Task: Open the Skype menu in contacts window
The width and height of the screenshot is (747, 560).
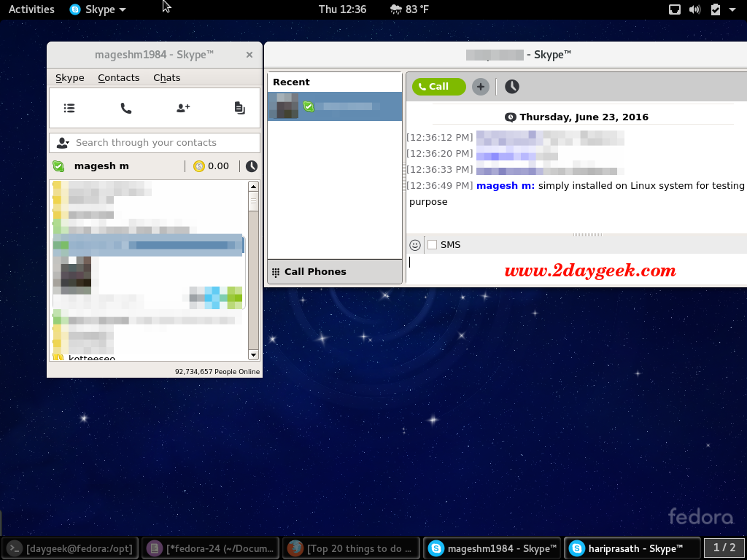Action: [x=69, y=77]
